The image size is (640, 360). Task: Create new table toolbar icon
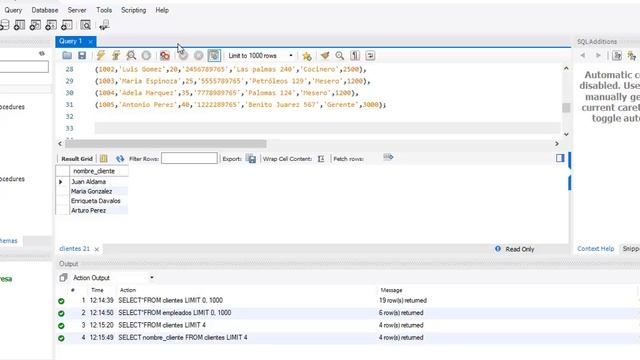[x=19, y=25]
